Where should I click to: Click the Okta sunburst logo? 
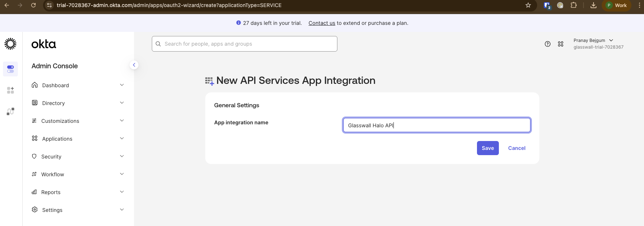pos(10,44)
